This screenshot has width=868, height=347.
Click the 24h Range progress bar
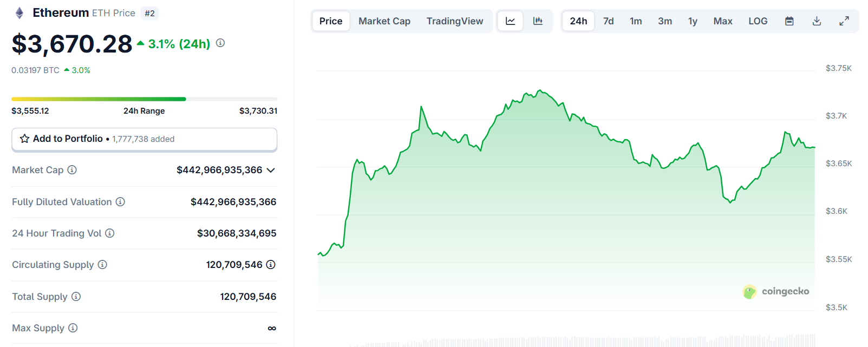point(145,99)
